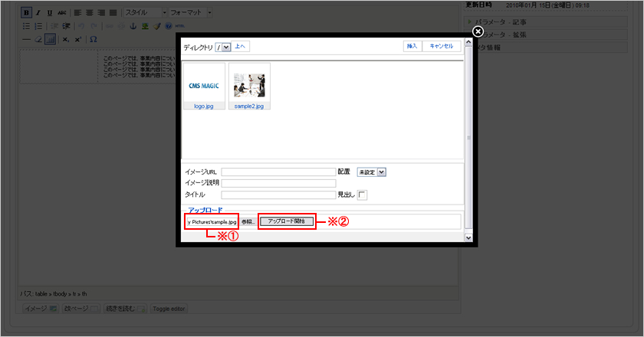644x337 pixels.
Task: Select the sample2.jpg thumbnail
Action: 249,86
